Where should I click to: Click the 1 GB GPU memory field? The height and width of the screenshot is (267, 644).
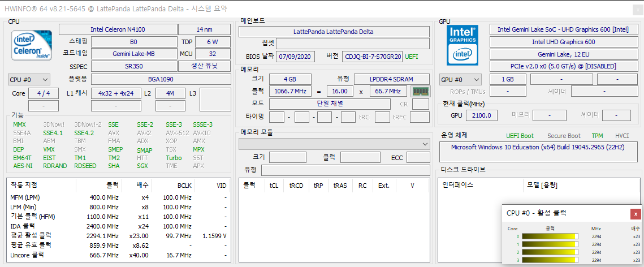[x=508, y=80]
